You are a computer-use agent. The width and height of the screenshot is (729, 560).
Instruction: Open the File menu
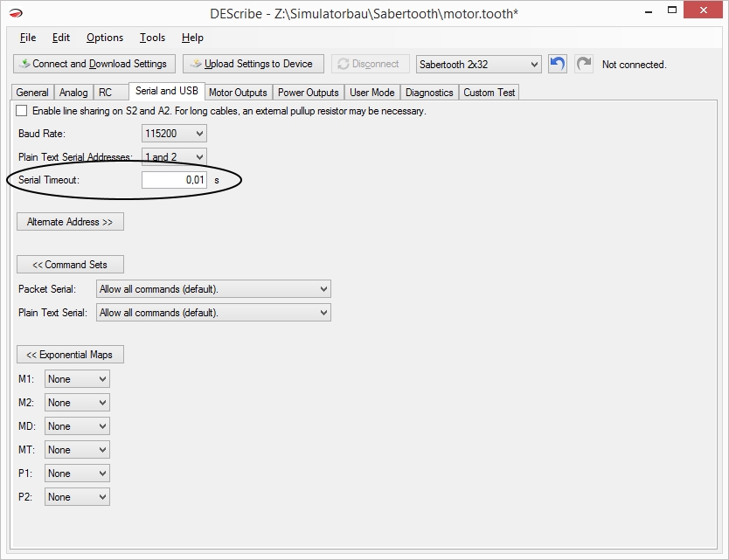pos(28,38)
